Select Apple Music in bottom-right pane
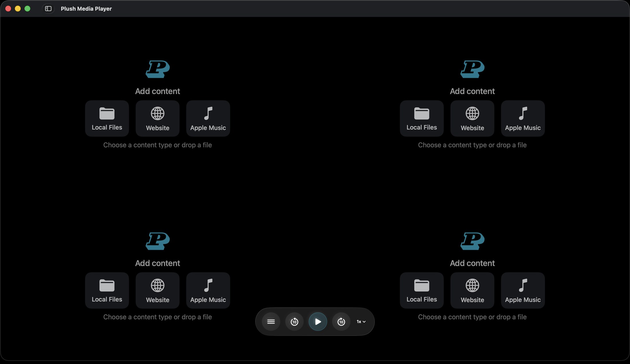Screen dimensions: 630x364 [523, 290]
